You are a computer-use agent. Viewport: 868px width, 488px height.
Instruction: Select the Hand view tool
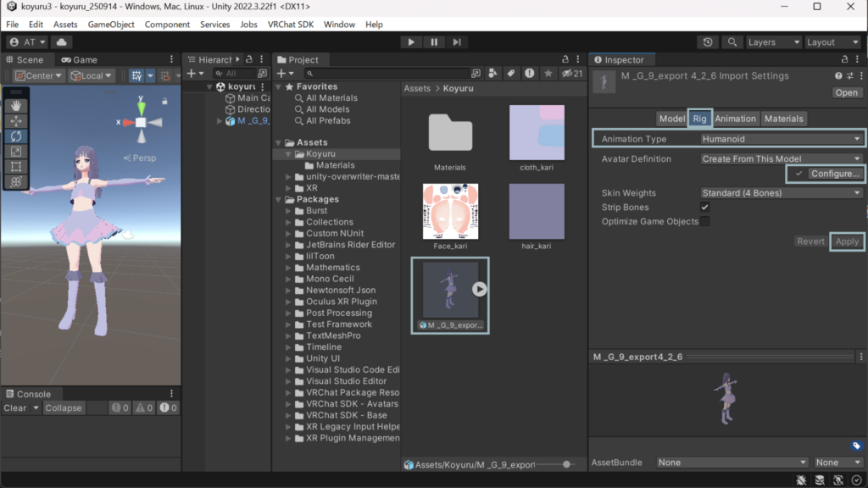pos(15,106)
